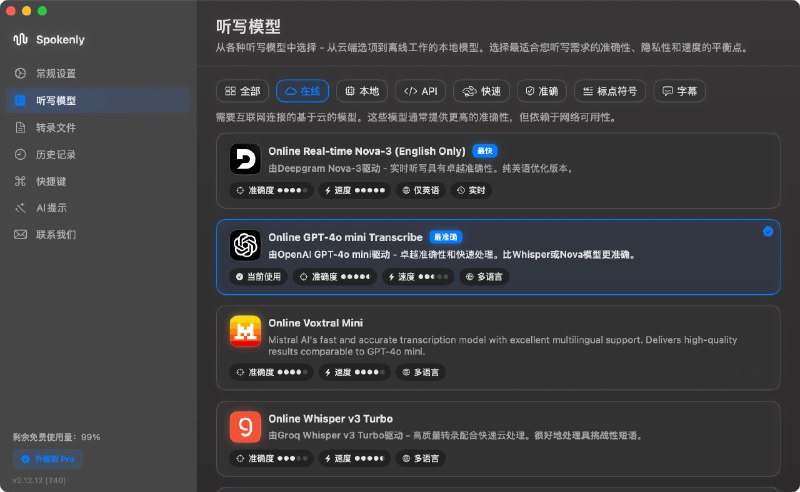Select the 全部 filter tab
The image size is (800, 492).
coord(243,91)
